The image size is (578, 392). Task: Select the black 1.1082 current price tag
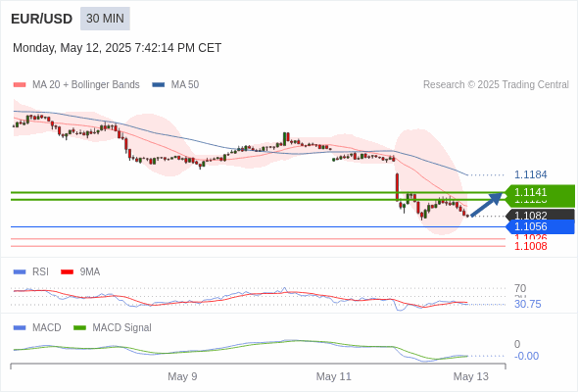tap(540, 215)
